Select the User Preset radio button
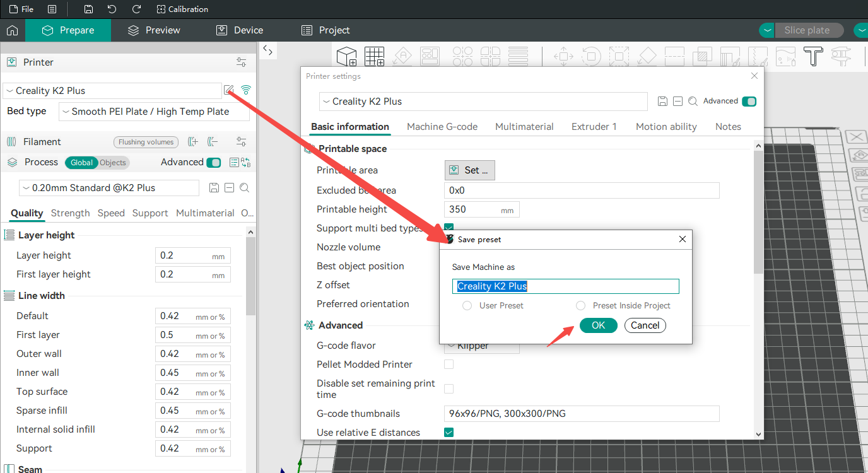Viewport: 868px width, 473px height. [467, 305]
